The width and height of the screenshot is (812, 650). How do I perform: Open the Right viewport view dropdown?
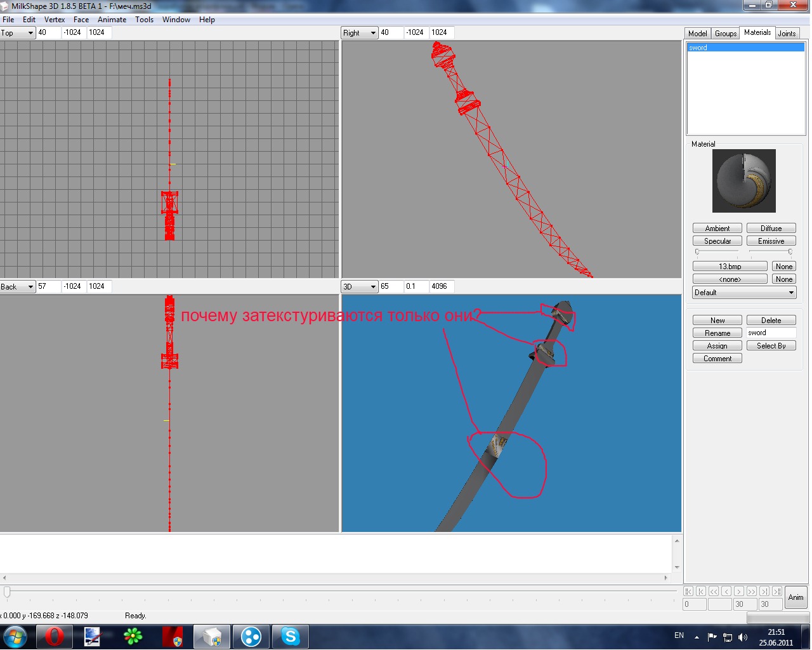tap(360, 33)
